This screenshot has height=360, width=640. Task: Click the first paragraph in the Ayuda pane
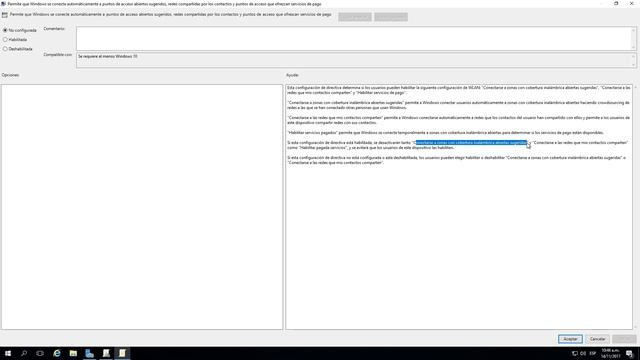coord(459,90)
